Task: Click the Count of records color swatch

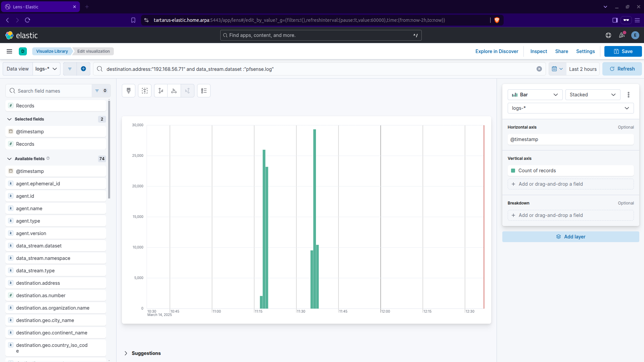Action: [513, 171]
